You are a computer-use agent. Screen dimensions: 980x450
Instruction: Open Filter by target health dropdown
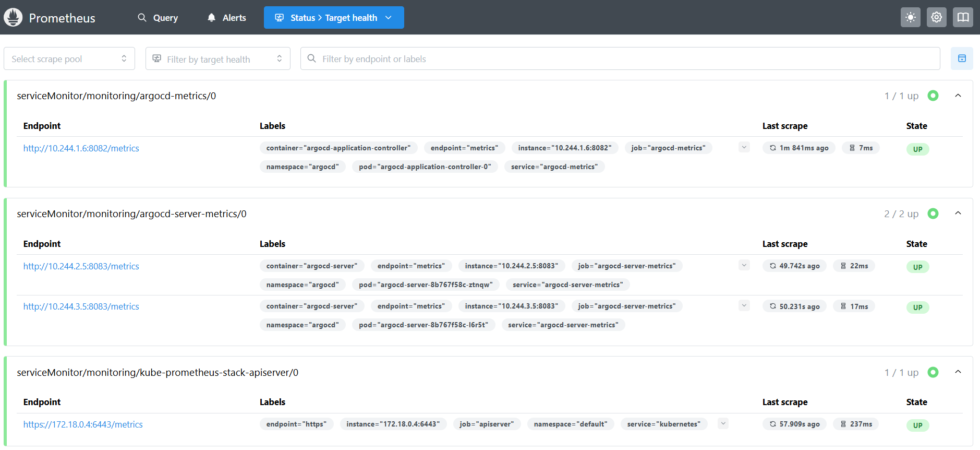point(218,58)
